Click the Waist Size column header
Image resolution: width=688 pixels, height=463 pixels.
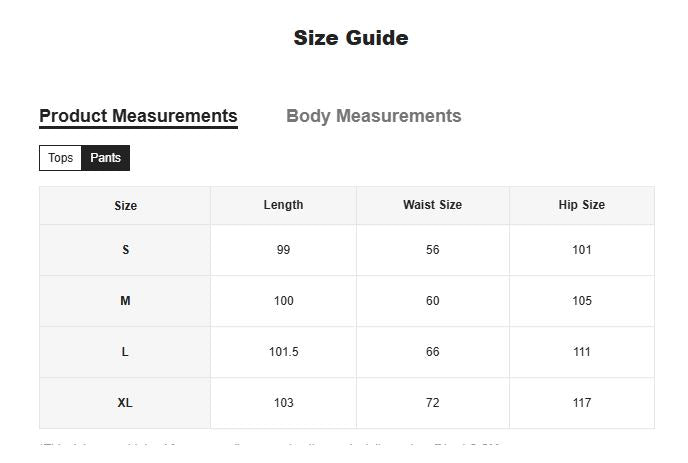pyautogui.click(x=433, y=205)
